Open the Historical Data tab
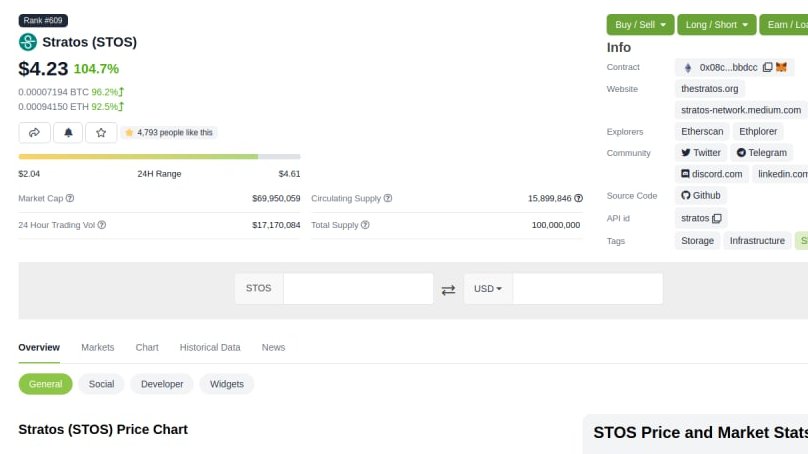 [x=210, y=347]
